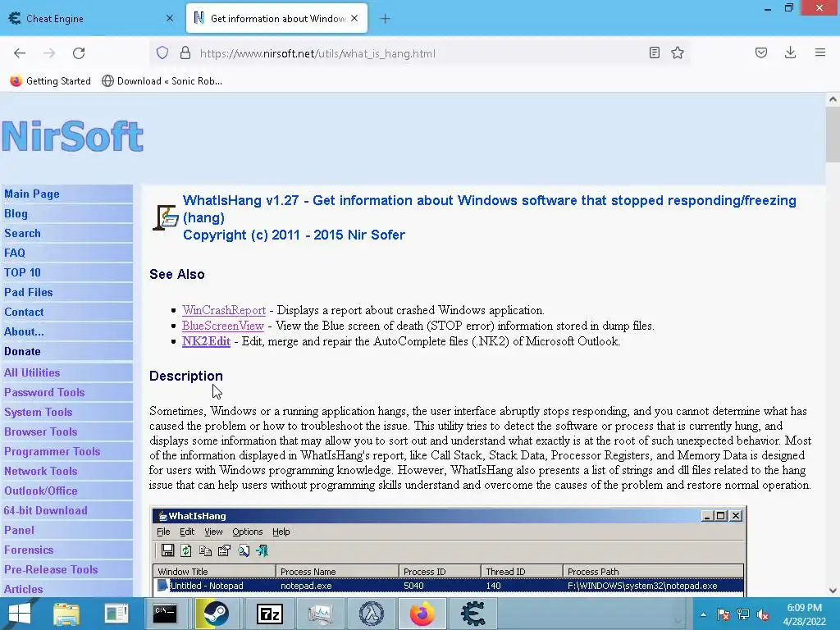840x630 pixels.
Task: Click the network tray icon
Action: tap(743, 614)
